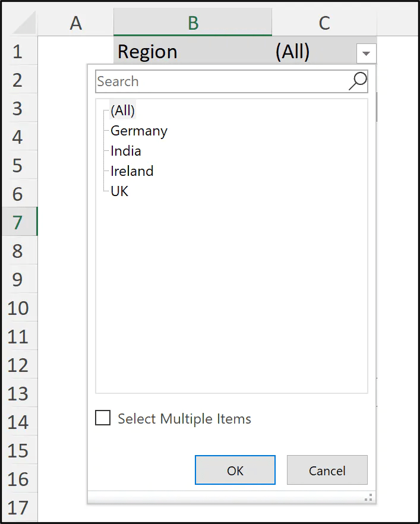The height and width of the screenshot is (524, 420).
Task: Click the search magnifier icon
Action: (x=358, y=80)
